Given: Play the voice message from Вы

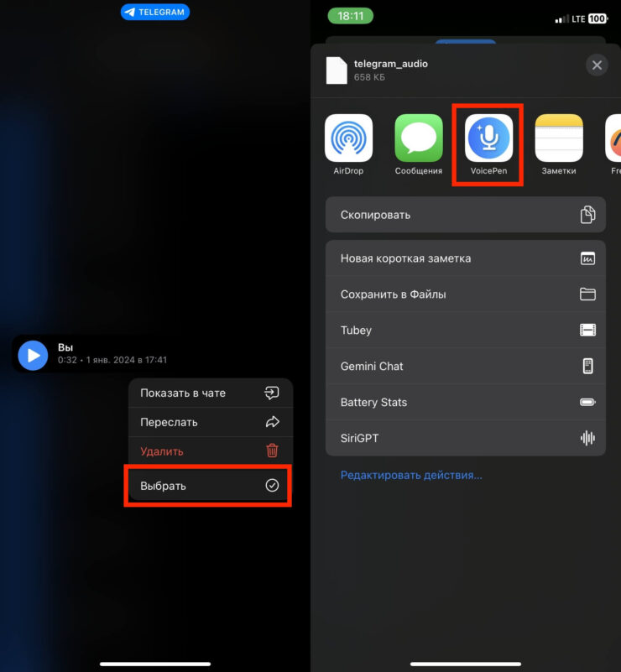Looking at the screenshot, I should [33, 355].
